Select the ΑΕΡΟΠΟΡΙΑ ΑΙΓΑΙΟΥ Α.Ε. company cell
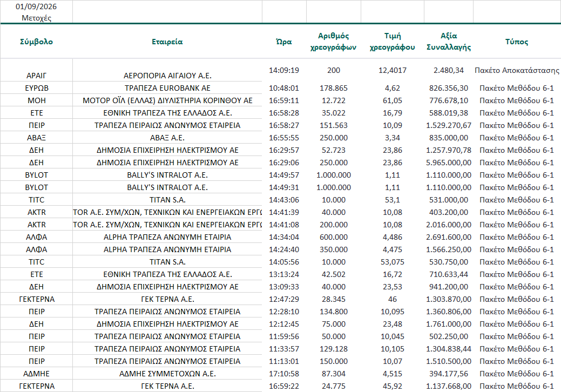The width and height of the screenshot is (561, 392). coord(167,76)
